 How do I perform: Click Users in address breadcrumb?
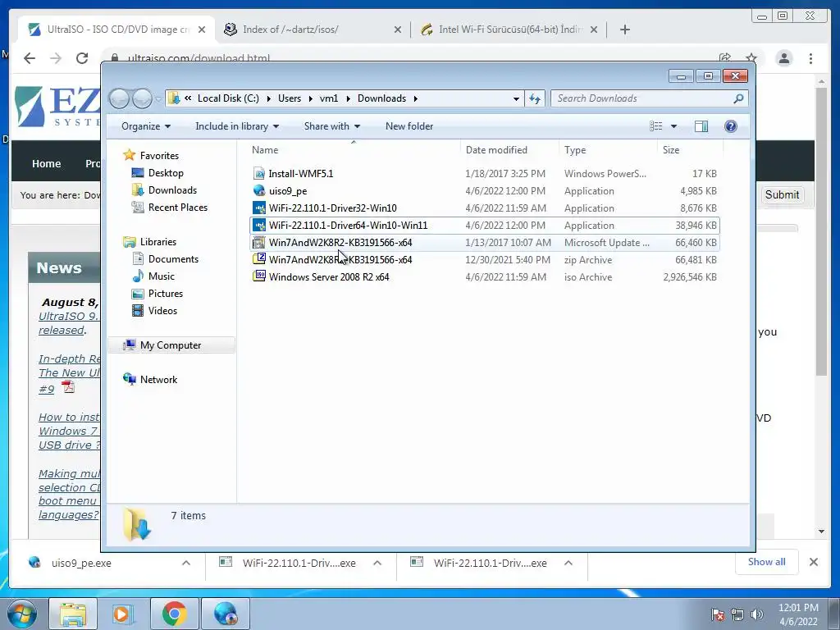[x=290, y=98]
